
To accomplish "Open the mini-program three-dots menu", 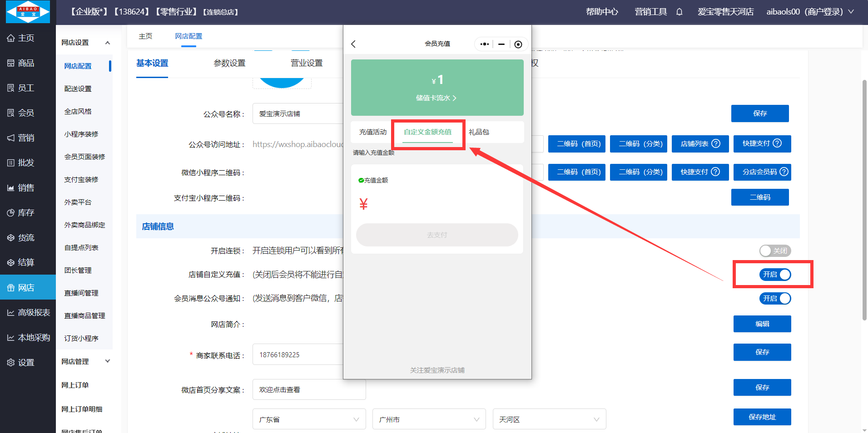I will coord(485,44).
